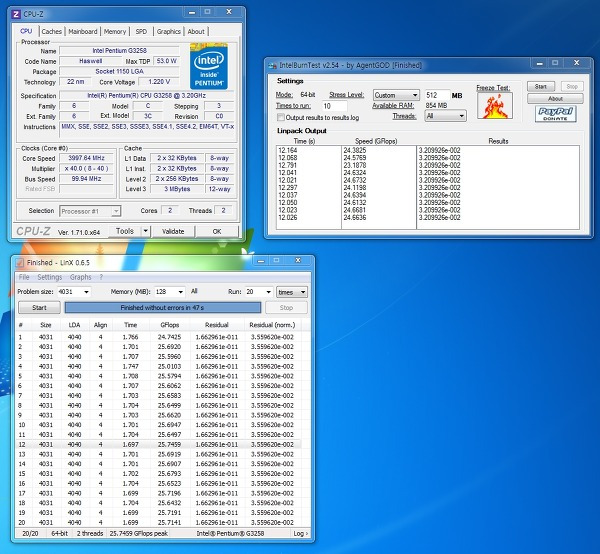Screen dimensions: 600x554
Task: Switch to the Mainboard tab
Action: [83, 31]
